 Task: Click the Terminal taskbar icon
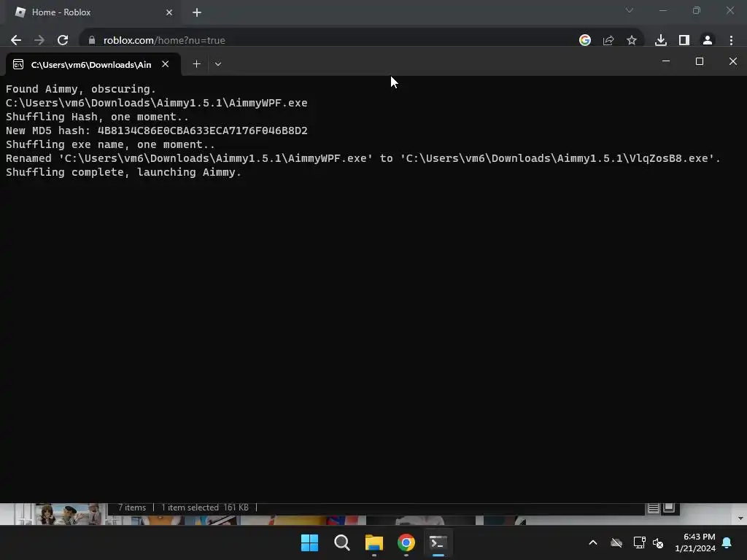[438, 542]
